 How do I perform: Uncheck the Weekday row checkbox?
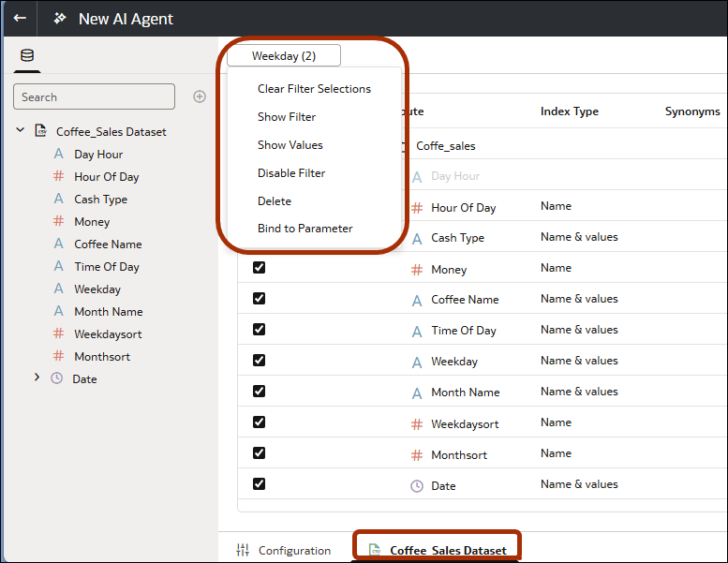(x=260, y=360)
